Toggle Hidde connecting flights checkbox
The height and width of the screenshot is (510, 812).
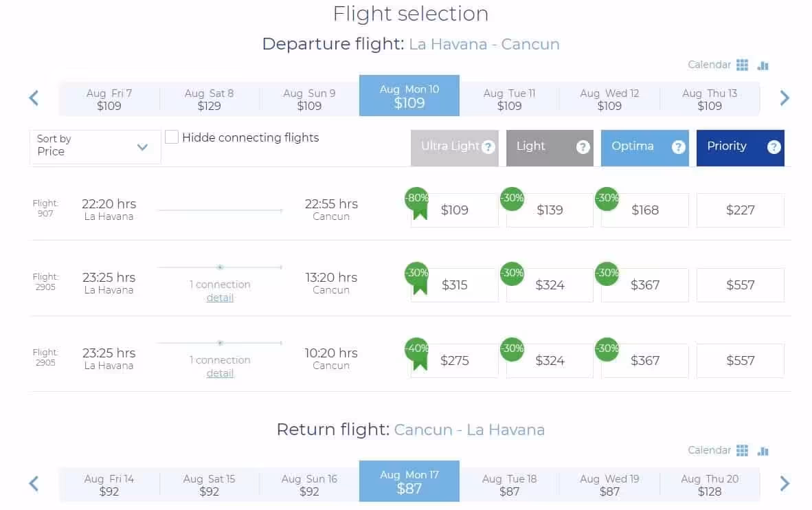pos(172,137)
